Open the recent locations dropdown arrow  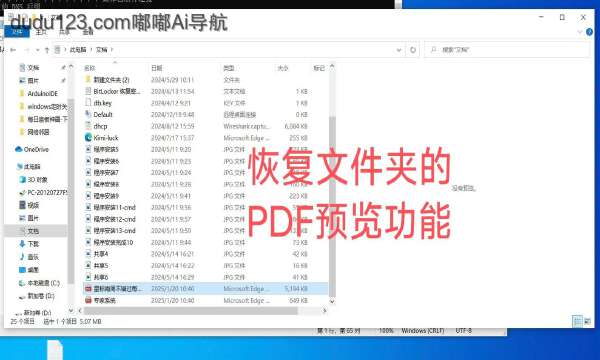(38, 50)
